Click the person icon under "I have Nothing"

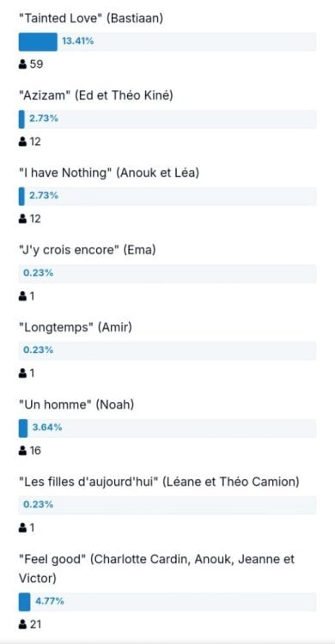pyautogui.click(x=22, y=219)
